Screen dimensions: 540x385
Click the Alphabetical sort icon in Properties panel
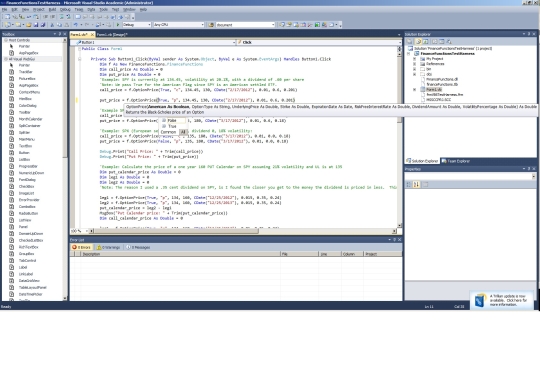[416, 185]
